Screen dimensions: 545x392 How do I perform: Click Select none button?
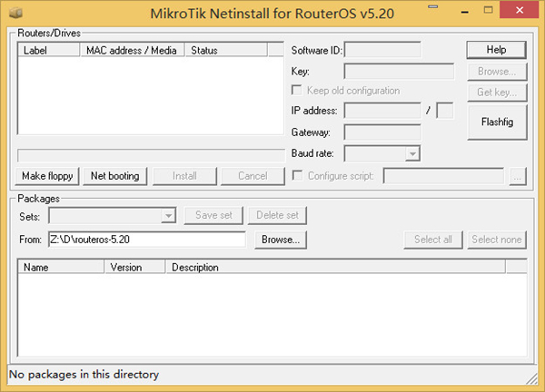(497, 240)
